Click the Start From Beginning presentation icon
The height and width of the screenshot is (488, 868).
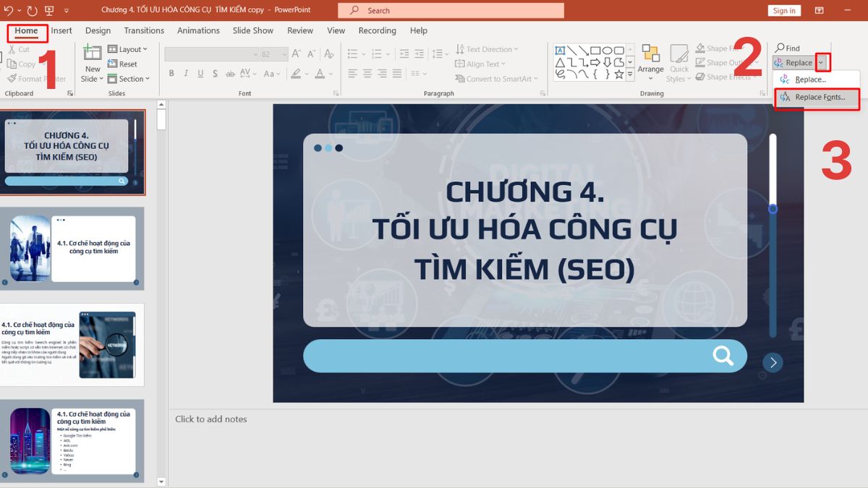(x=49, y=11)
